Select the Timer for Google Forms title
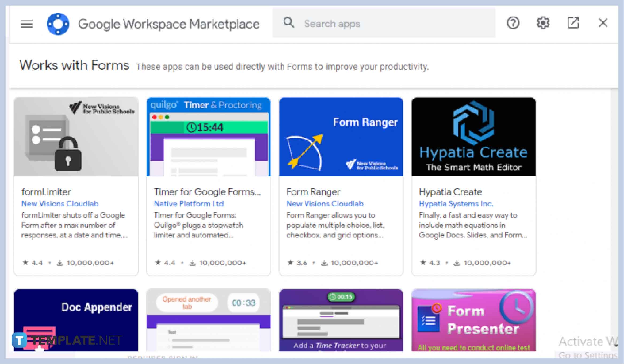The width and height of the screenshot is (624, 364). point(207,192)
